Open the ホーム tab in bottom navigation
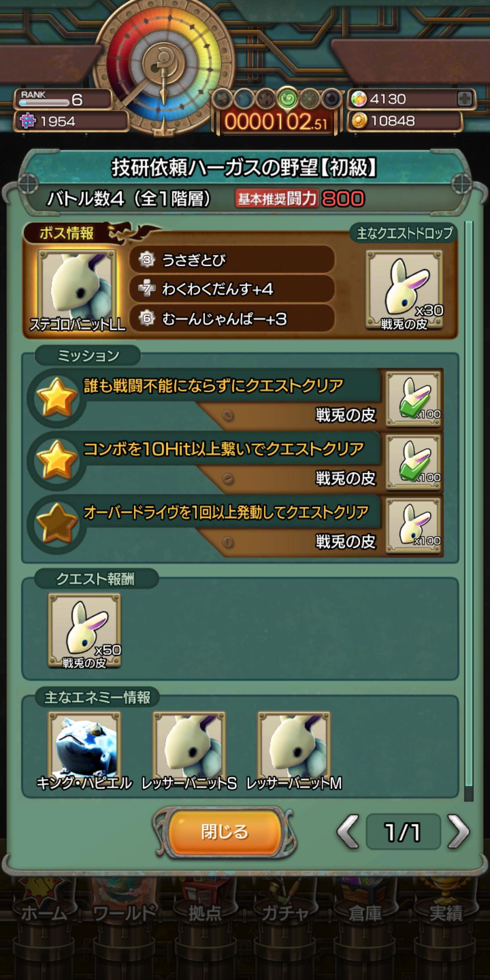This screenshot has height=980, width=490. point(43,913)
